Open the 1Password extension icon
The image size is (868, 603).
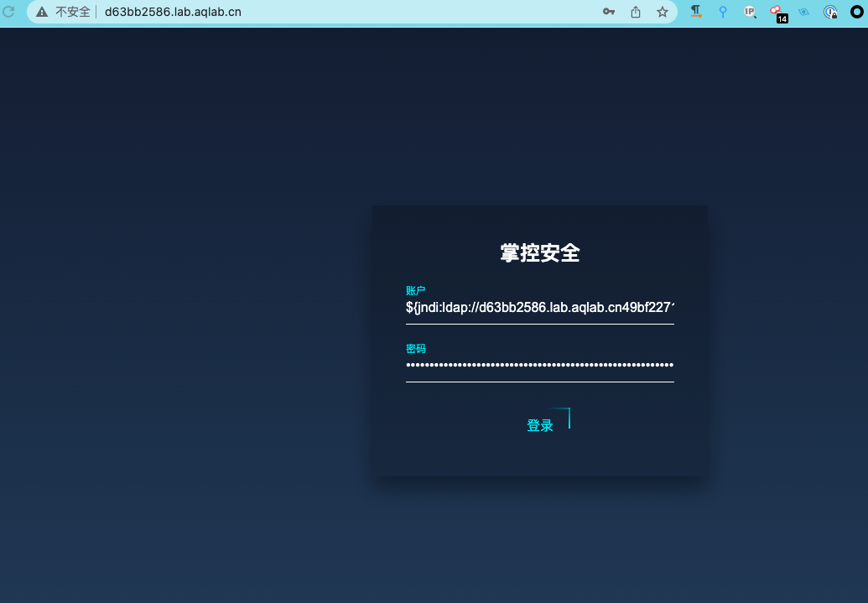click(x=830, y=12)
